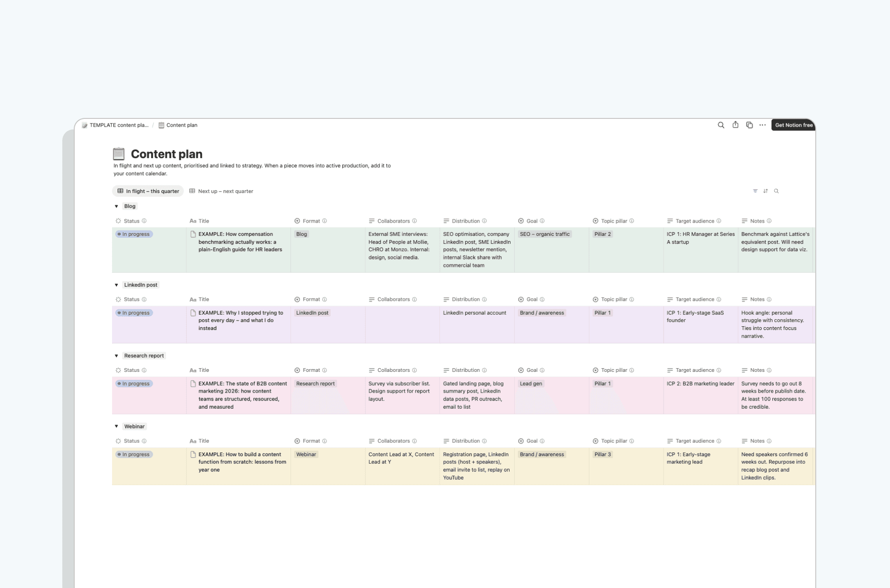Click info icon next to Blog group's Status
The image size is (890, 588).
[144, 221]
